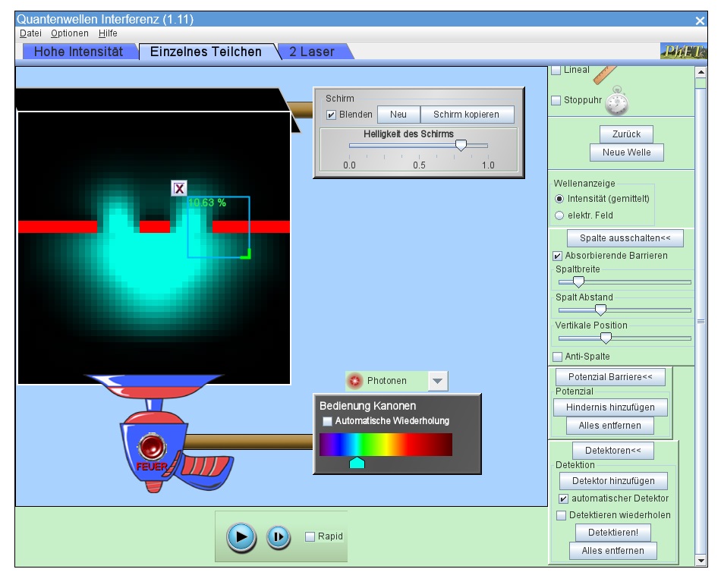Click the Neue Welle button
Viewport: 721px width, 588px height.
point(627,153)
